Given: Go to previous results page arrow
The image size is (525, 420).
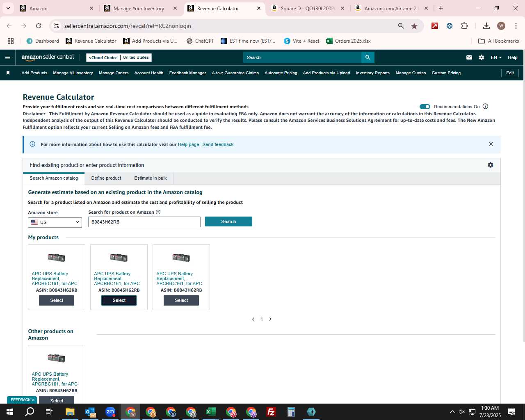Looking at the screenshot, I should pos(253,319).
